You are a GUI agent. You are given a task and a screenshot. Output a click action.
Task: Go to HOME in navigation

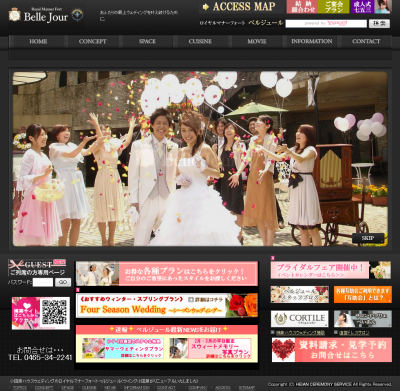point(38,41)
